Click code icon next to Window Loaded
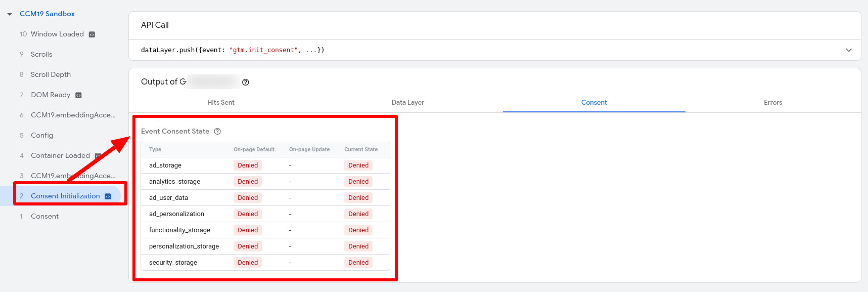The image size is (868, 292). [x=92, y=34]
